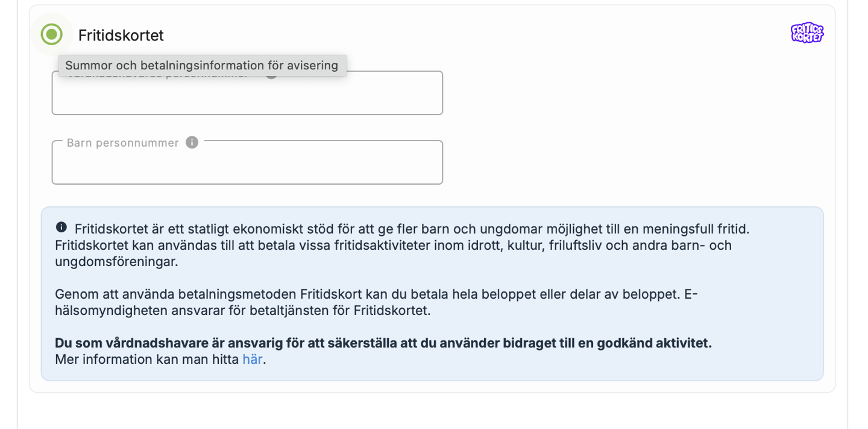Click the Fritidskortet payment option label
The image size is (868, 429).
pyautogui.click(x=121, y=36)
